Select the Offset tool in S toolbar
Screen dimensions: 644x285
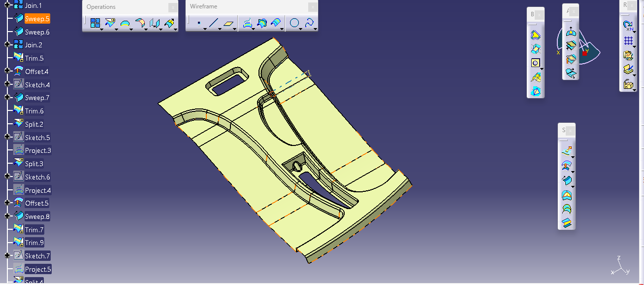pyautogui.click(x=566, y=166)
